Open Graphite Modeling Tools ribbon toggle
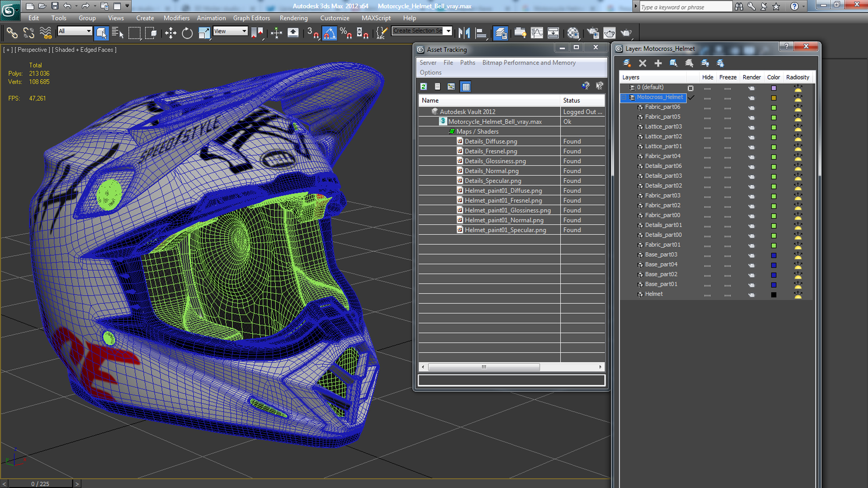This screenshot has height=488, width=868. coord(520,33)
